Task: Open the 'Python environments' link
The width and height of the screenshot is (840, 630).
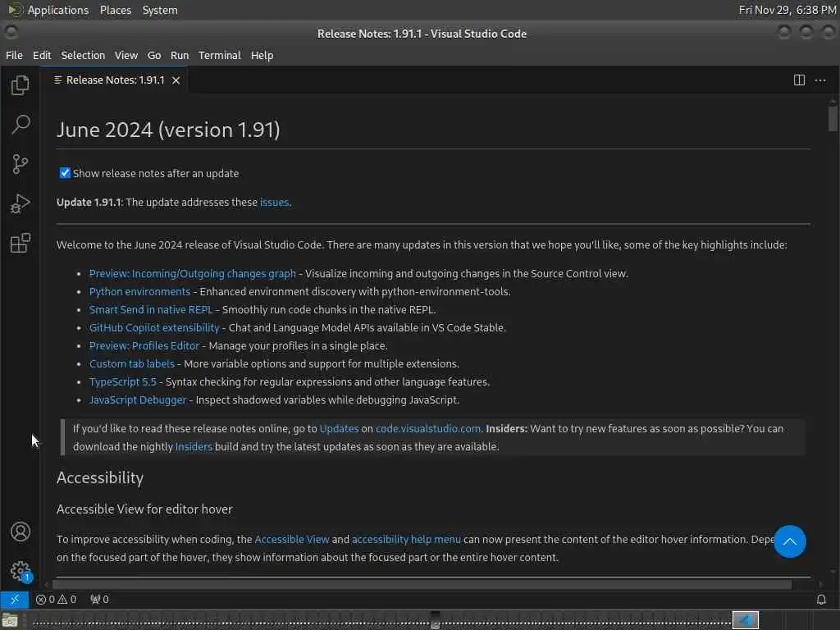Action: pyautogui.click(x=139, y=292)
